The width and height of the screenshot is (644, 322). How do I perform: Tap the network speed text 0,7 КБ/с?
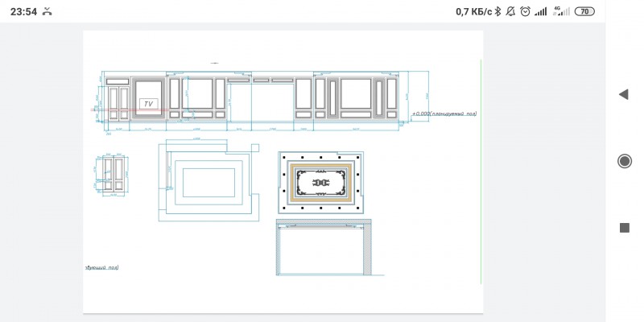473,11
